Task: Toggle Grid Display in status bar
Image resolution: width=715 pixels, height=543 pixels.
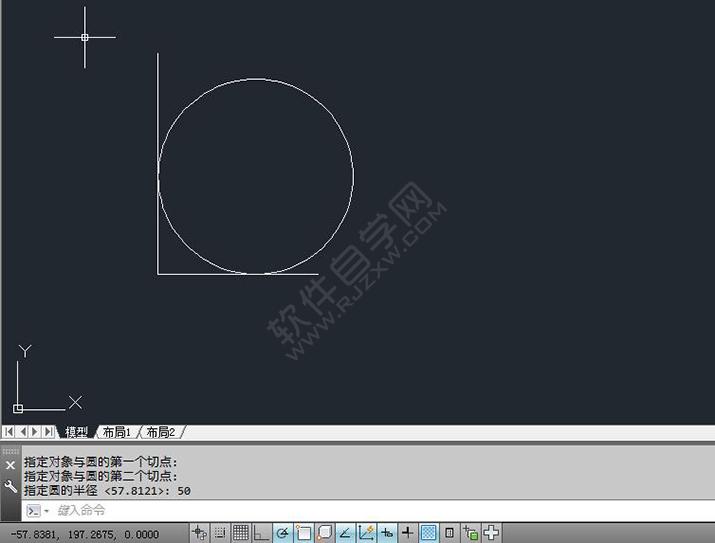Action: coord(240,533)
